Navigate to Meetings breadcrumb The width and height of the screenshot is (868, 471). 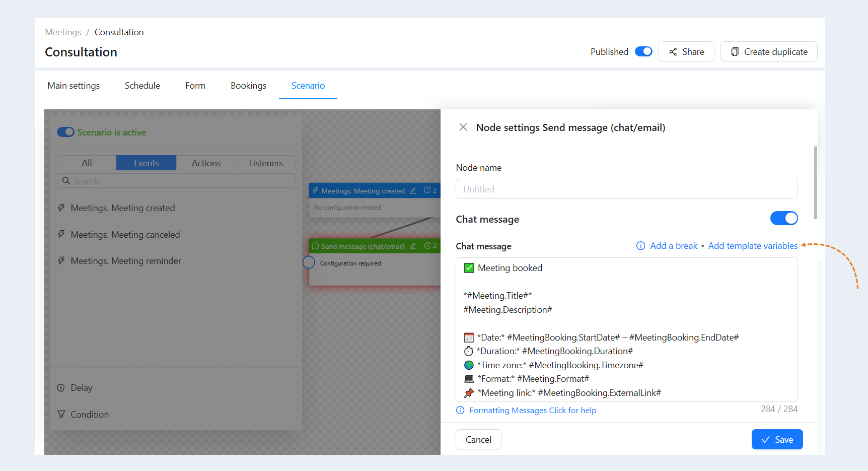pos(63,32)
